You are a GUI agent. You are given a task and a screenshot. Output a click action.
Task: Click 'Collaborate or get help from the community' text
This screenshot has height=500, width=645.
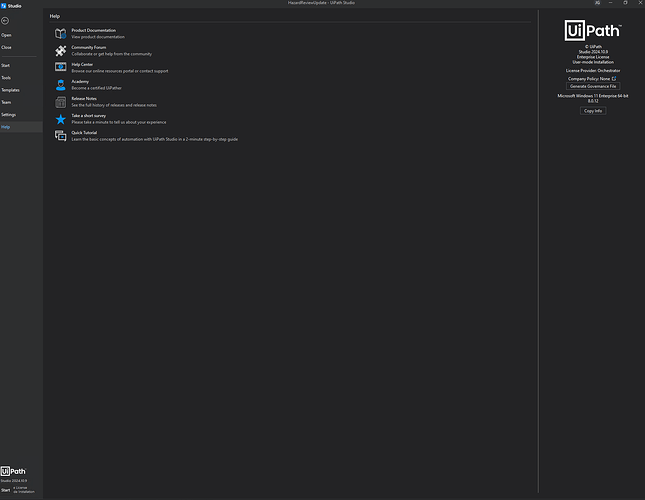[111, 54]
